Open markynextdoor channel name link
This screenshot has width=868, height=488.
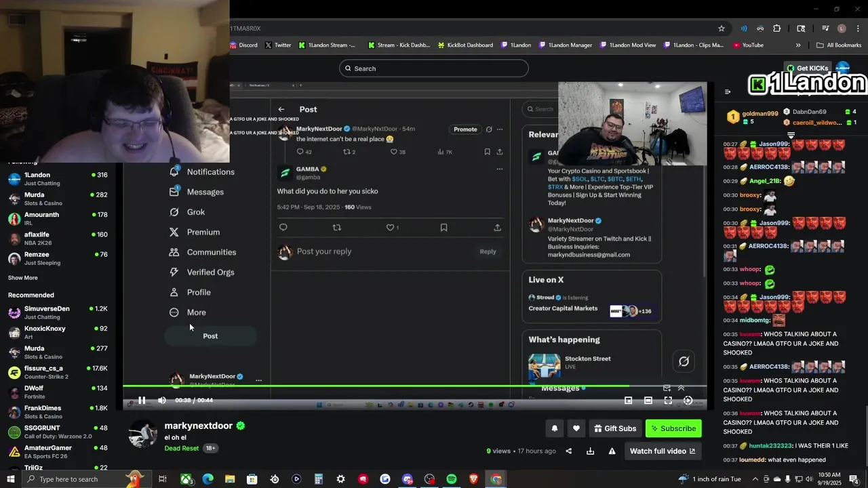[x=198, y=426]
